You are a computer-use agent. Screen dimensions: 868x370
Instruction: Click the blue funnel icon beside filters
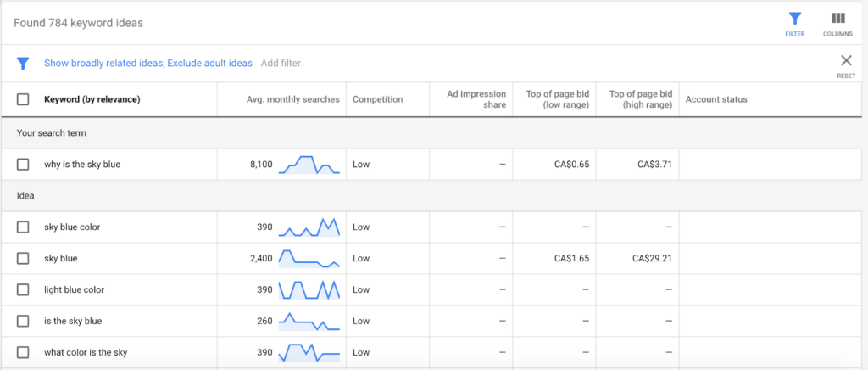23,63
